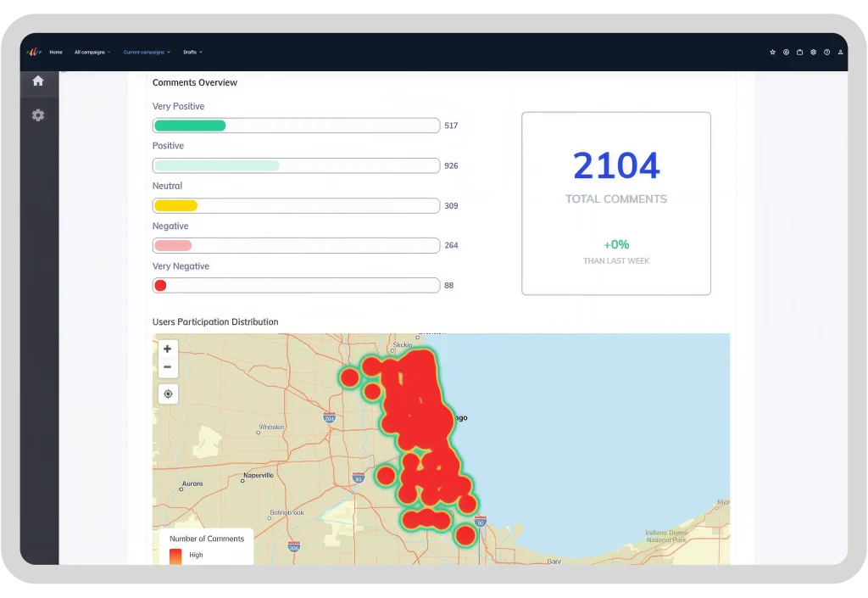Zoom out the map with minus button
This screenshot has width=868, height=598.
(x=167, y=367)
